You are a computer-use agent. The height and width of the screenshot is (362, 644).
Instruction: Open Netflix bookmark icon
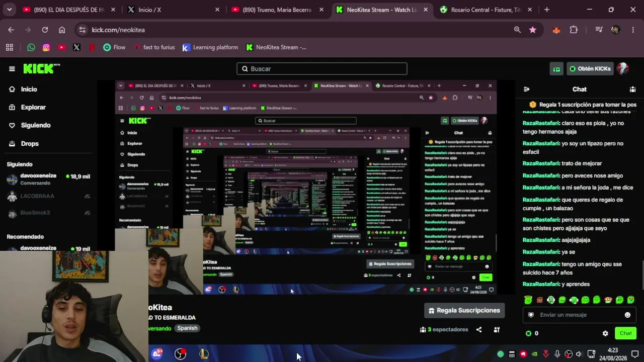92,47
